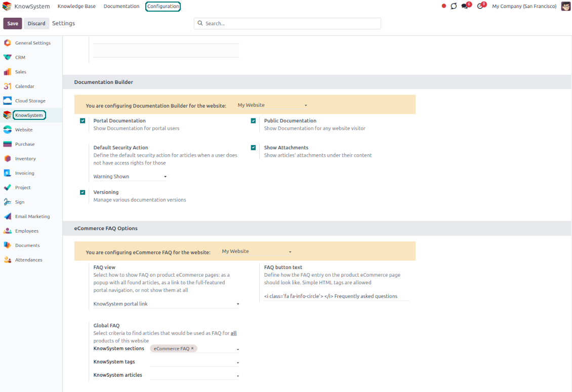Screen dimensions: 572x392
Task: Discard the settings changes
Action: point(36,23)
